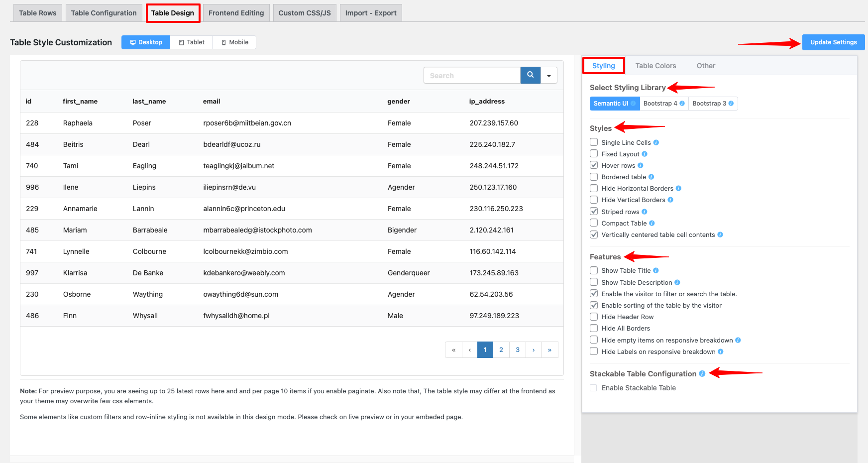Check the Hide Header Row option
This screenshot has width=868, height=463.
pyautogui.click(x=594, y=317)
